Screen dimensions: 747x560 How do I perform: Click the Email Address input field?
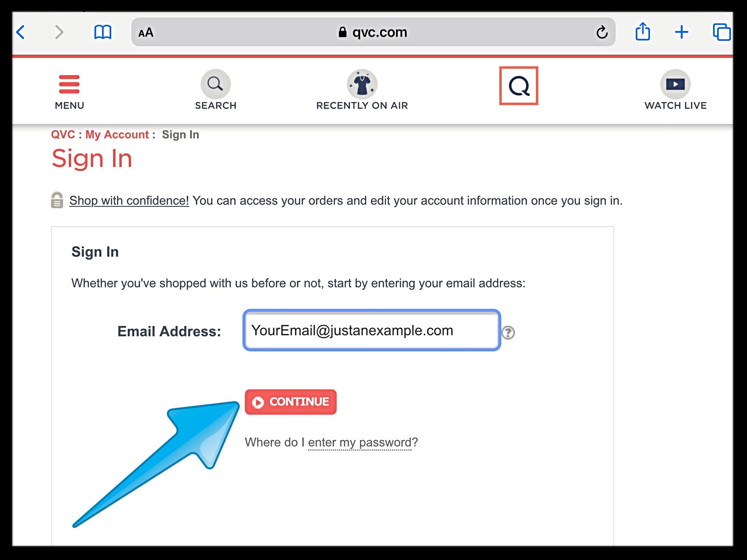(x=372, y=330)
